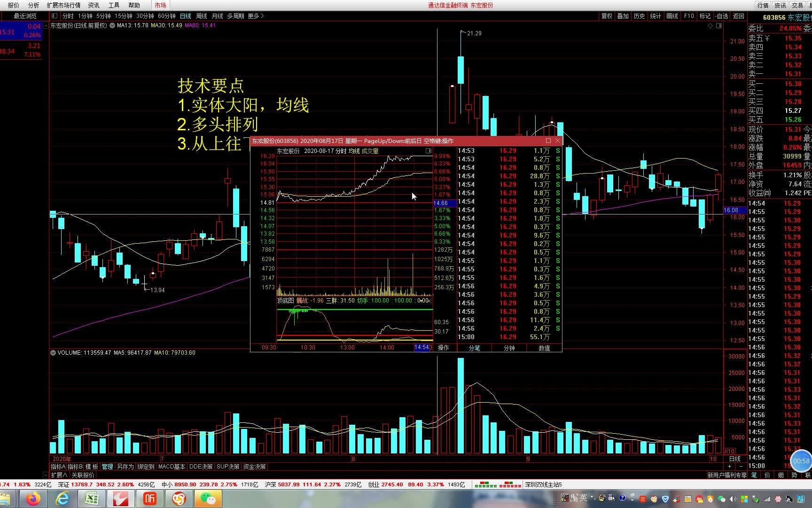812x508 pixels.
Task: Click the 另存为 button
Action: point(125,467)
